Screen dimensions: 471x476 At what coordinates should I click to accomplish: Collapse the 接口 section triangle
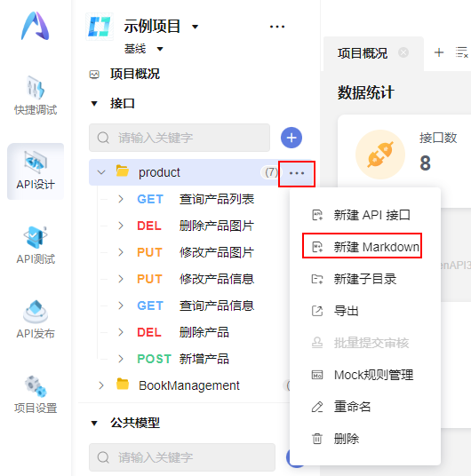(94, 104)
